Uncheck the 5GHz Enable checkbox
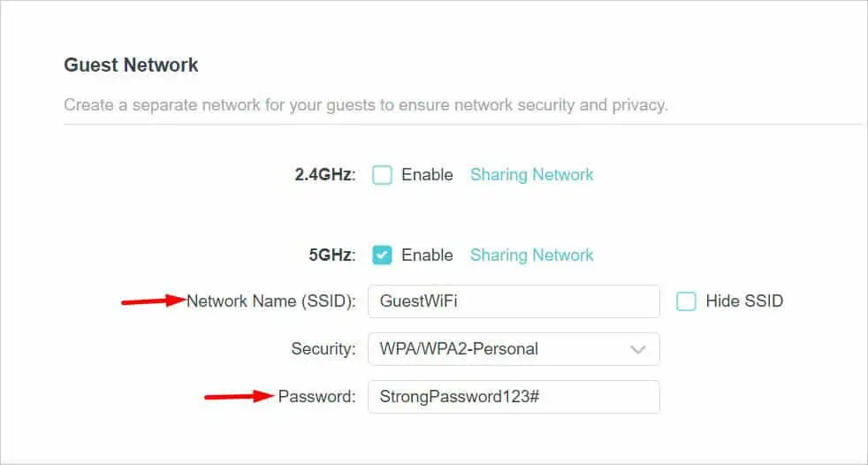868x465 pixels. point(382,255)
